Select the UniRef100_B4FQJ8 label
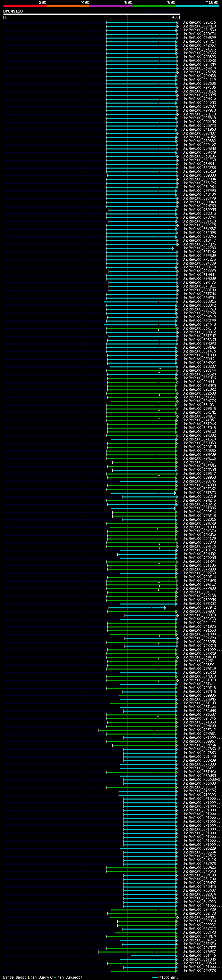 (x=199, y=428)
